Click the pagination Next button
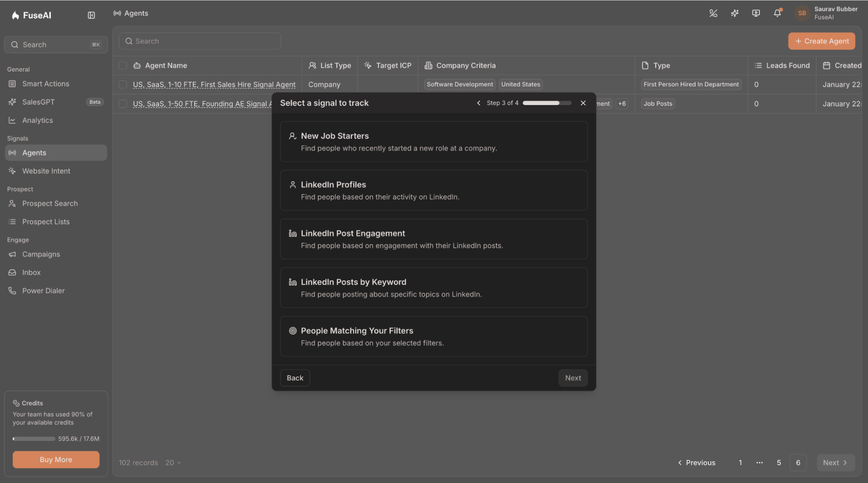This screenshot has width=868, height=483. [x=835, y=463]
